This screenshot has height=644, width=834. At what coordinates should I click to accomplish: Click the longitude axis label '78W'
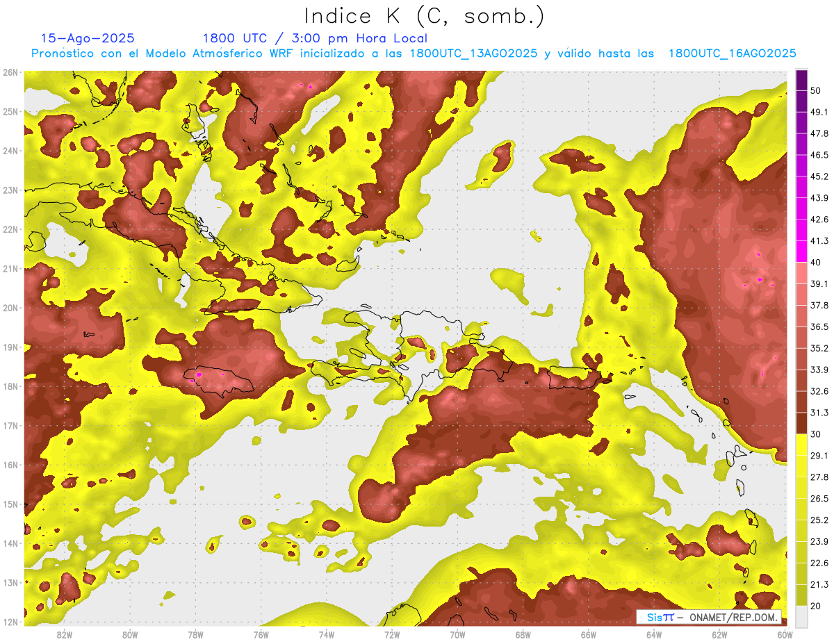click(195, 634)
